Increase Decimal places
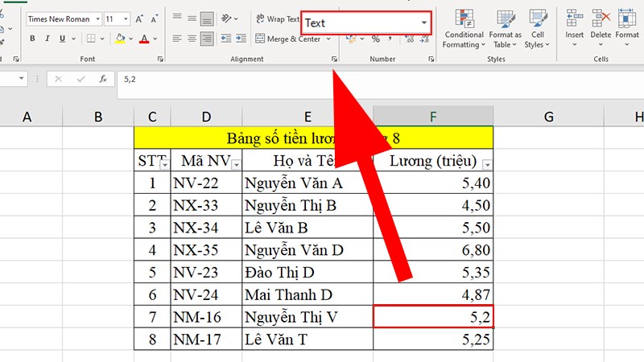This screenshot has width=644, height=362. 409,39
